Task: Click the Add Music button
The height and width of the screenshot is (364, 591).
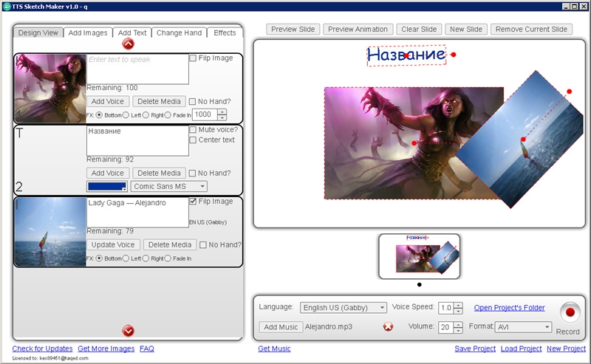Action: click(281, 327)
